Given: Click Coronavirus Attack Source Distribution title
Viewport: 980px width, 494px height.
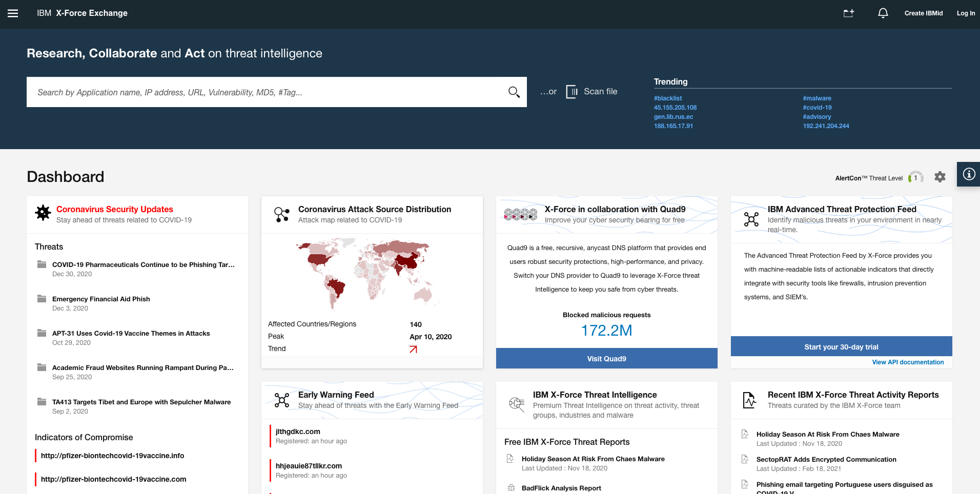Looking at the screenshot, I should (x=375, y=209).
